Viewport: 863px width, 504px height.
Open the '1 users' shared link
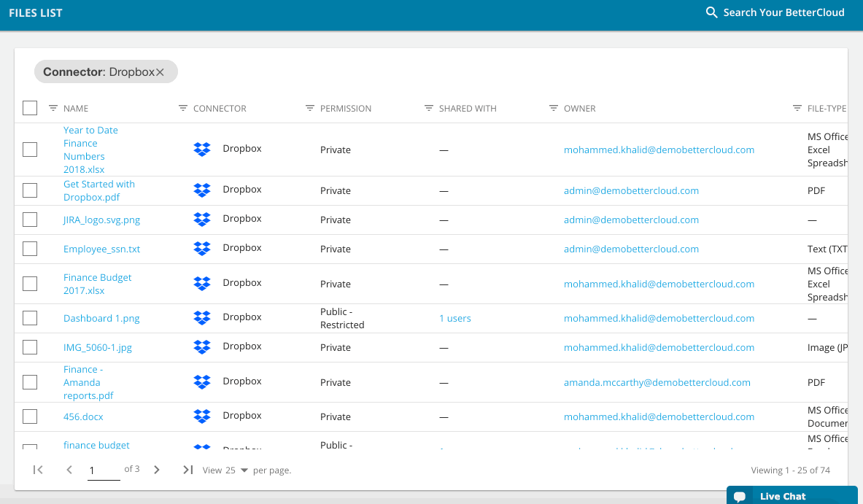coord(454,318)
